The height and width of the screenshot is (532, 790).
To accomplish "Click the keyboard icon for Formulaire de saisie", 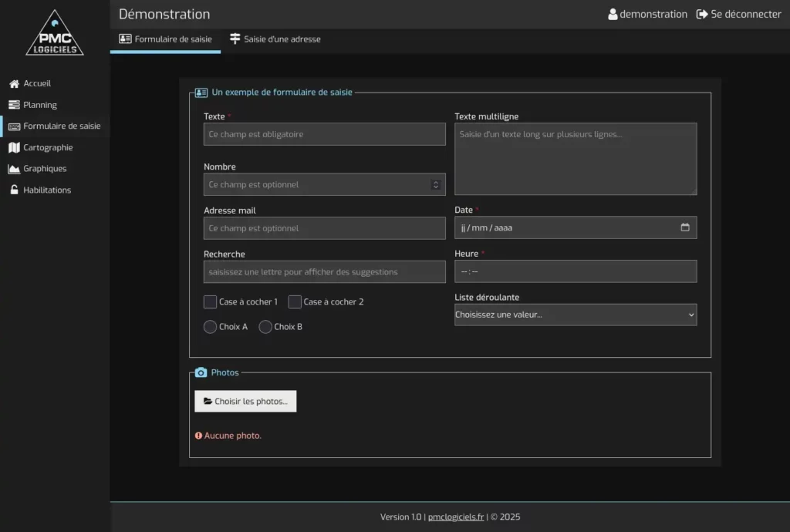I will tap(14, 126).
